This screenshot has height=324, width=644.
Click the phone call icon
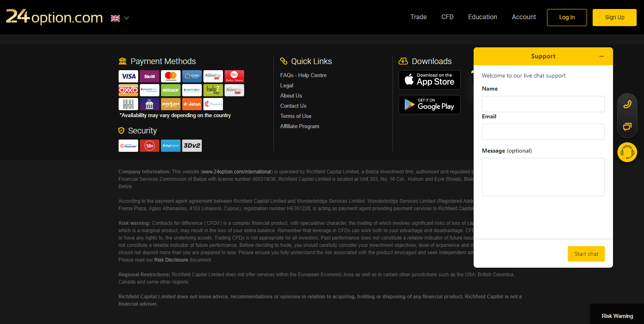627,104
